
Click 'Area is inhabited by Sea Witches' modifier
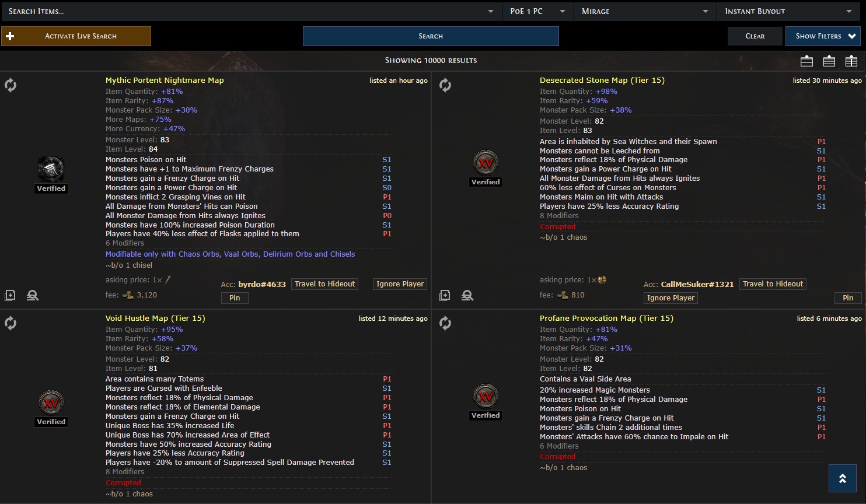coord(628,142)
